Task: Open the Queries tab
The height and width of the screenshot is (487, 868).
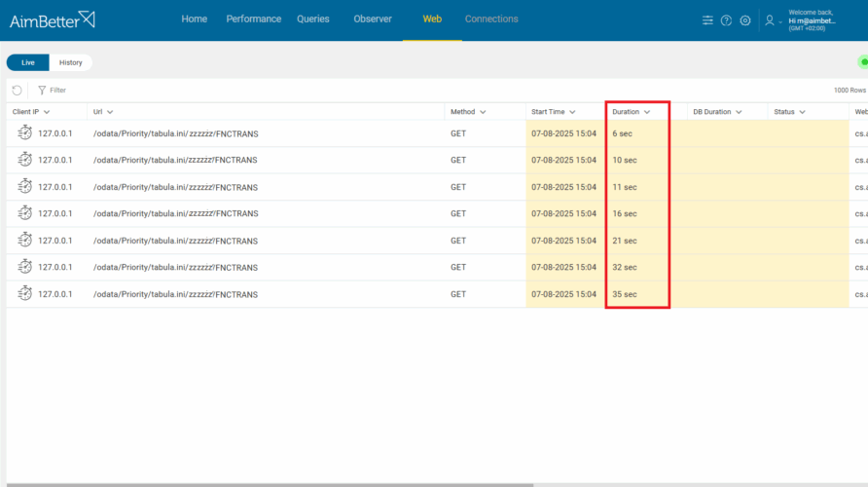Action: pyautogui.click(x=312, y=19)
